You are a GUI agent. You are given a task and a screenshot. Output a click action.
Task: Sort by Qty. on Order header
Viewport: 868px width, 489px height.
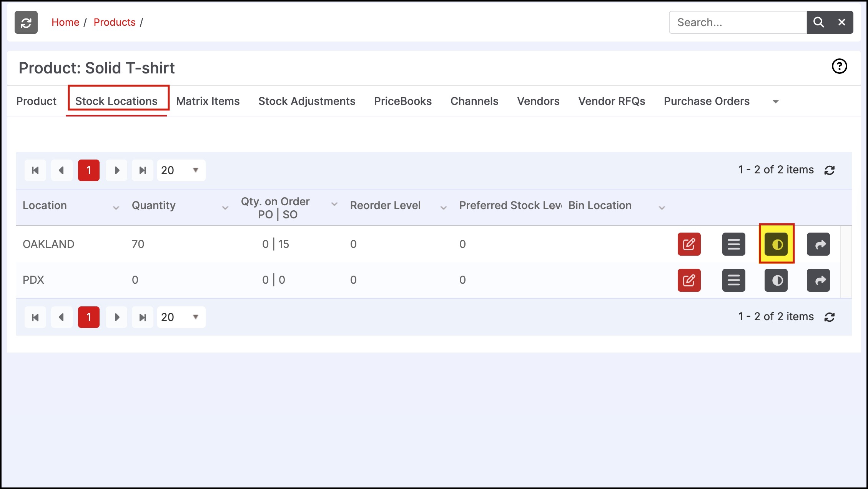click(276, 208)
